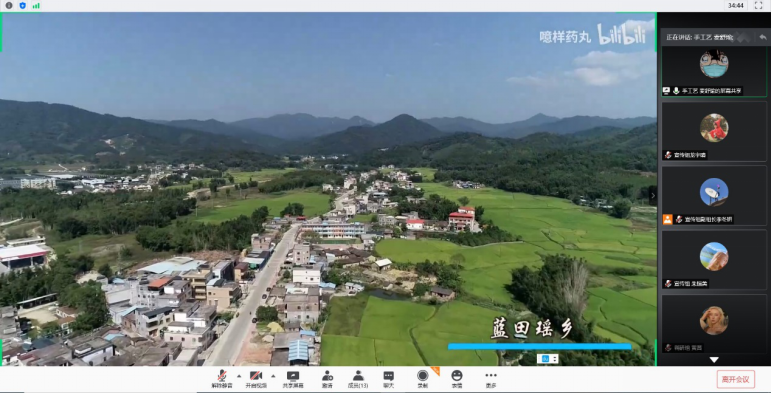
Task: Start screen sharing (共享屏幕)
Action: pos(293,379)
